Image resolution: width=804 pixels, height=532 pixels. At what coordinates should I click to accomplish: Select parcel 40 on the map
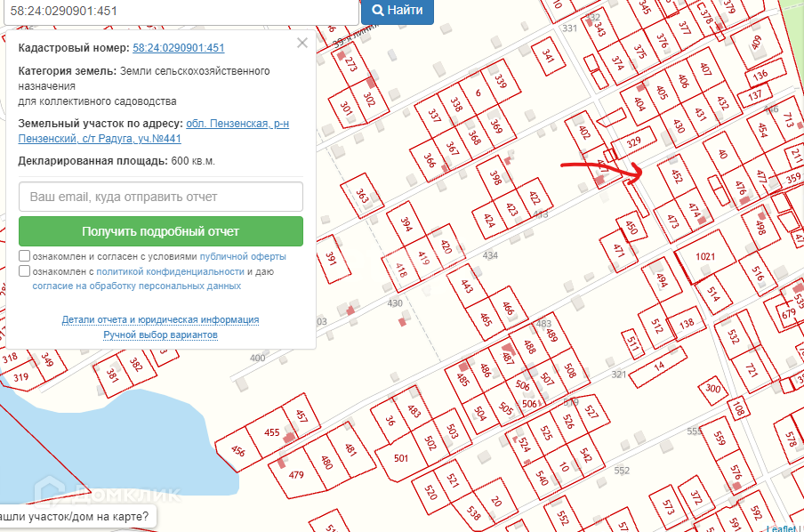[x=722, y=153]
